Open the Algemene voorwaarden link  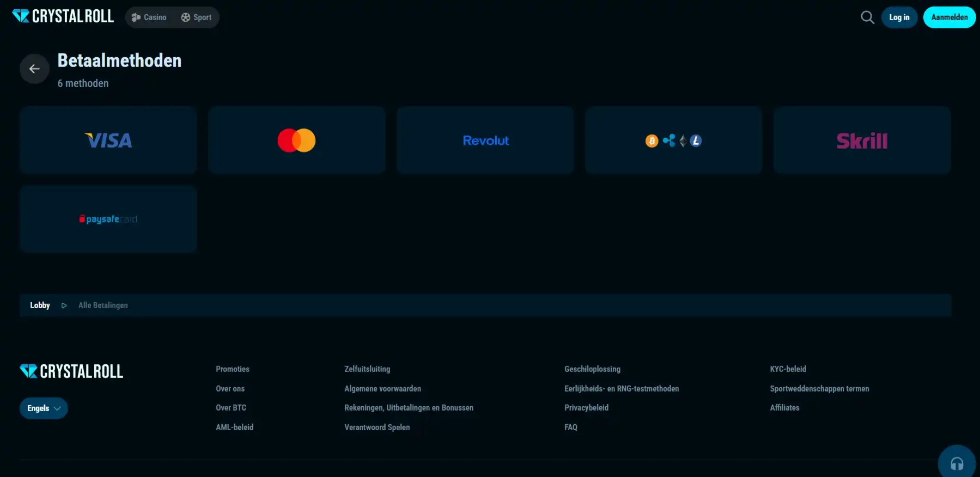pos(382,389)
